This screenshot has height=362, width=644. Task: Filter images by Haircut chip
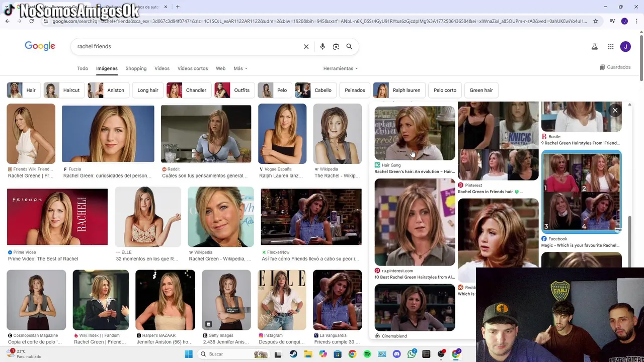64,90
